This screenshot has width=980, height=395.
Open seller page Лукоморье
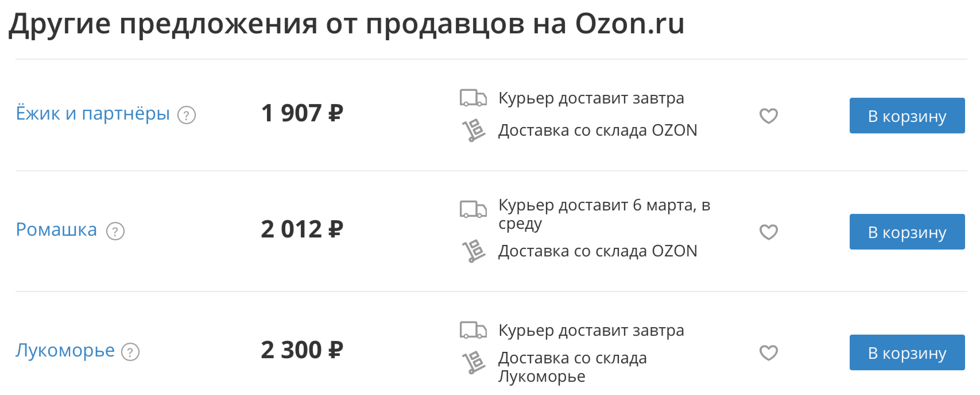[x=65, y=350]
